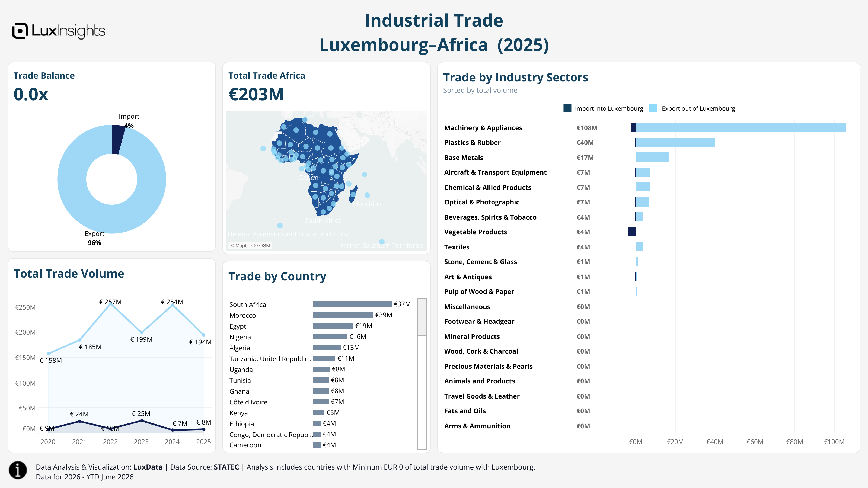This screenshot has height=488, width=868.
Task: Click the € 158M data point for 2020
Action: pos(49,354)
